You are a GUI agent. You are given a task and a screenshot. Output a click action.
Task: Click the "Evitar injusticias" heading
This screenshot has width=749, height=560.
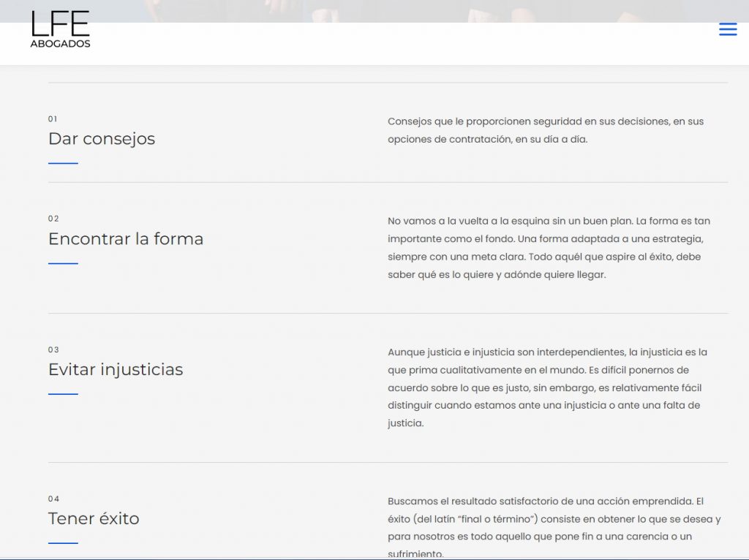coord(116,370)
